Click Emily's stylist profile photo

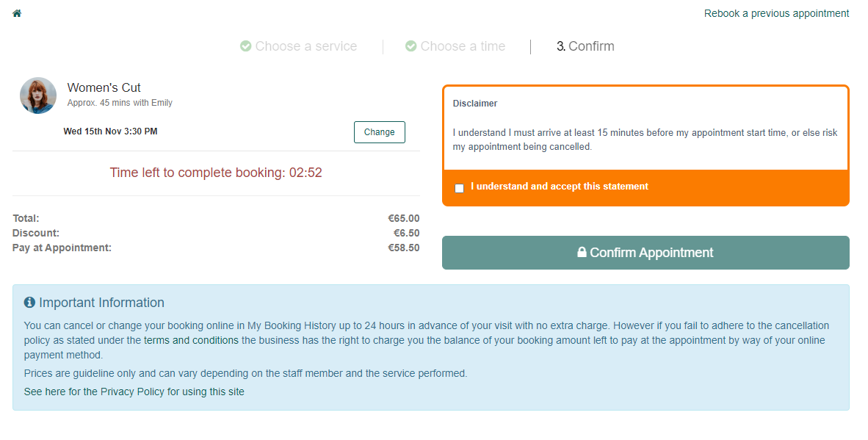(x=38, y=95)
